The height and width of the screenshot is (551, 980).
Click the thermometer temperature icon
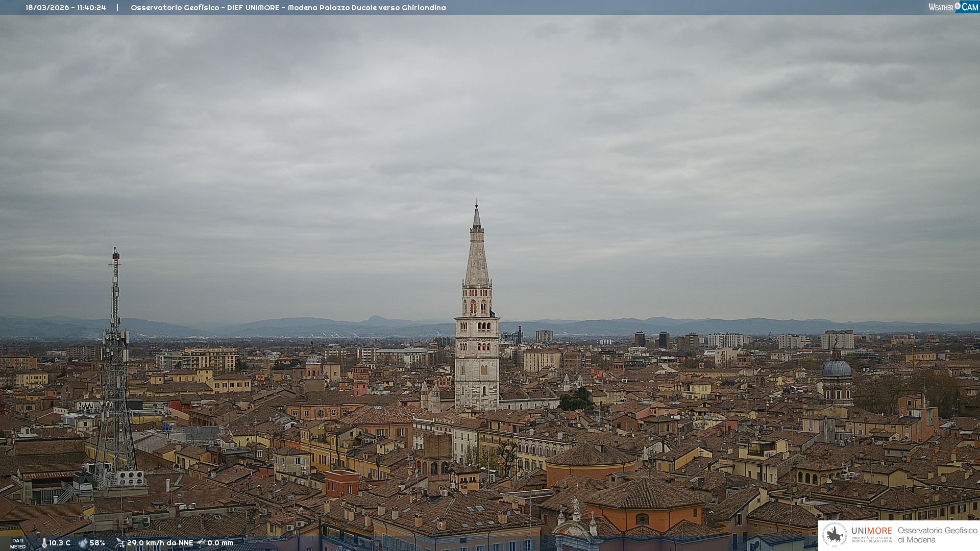(x=44, y=543)
